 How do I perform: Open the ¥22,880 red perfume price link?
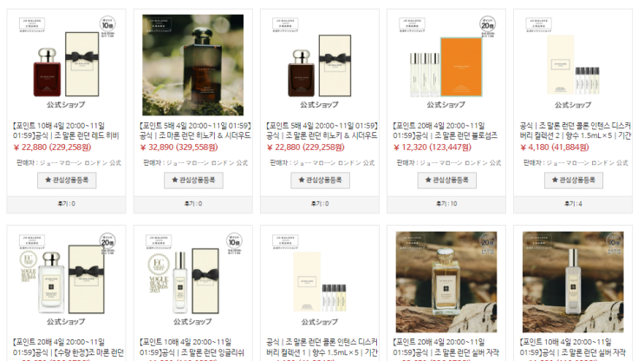(x=52, y=148)
